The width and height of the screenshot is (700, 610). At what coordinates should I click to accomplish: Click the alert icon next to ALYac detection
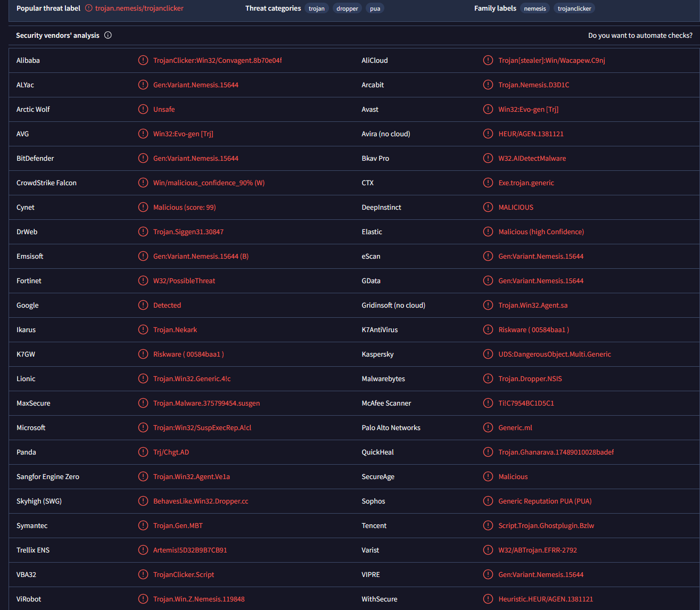coord(143,85)
